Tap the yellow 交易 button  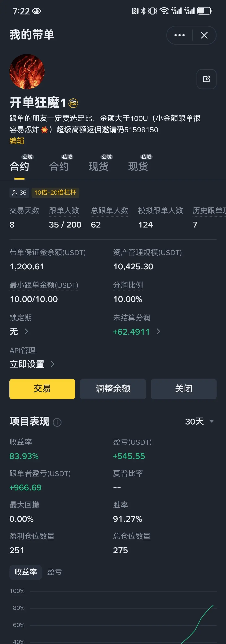42,389
